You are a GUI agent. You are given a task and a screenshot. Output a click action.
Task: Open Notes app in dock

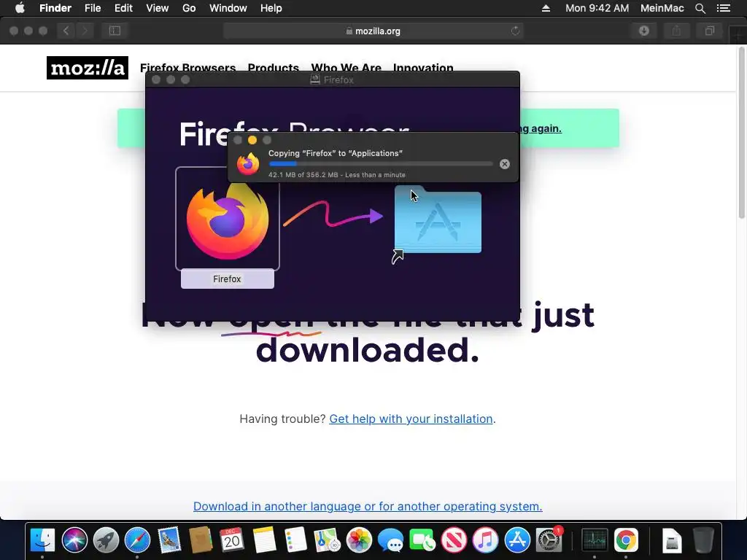(264, 540)
